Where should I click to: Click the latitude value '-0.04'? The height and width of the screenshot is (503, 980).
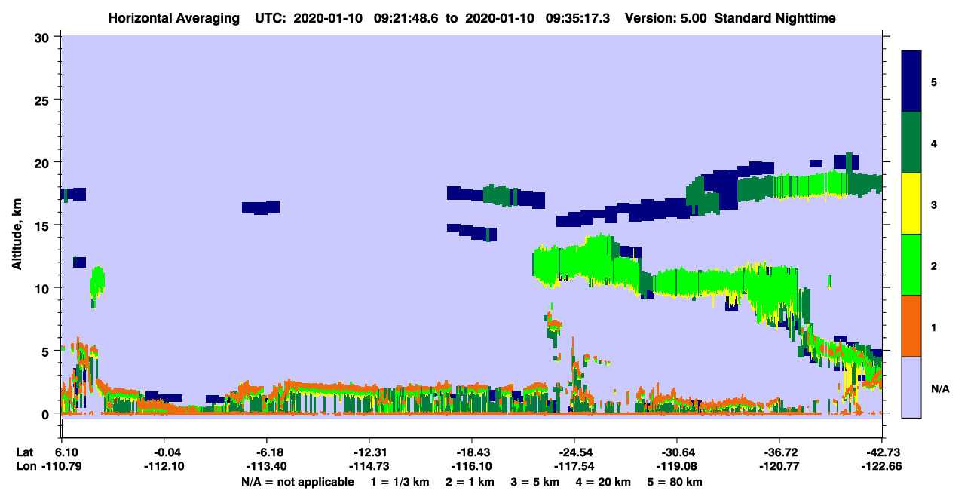click(x=164, y=452)
